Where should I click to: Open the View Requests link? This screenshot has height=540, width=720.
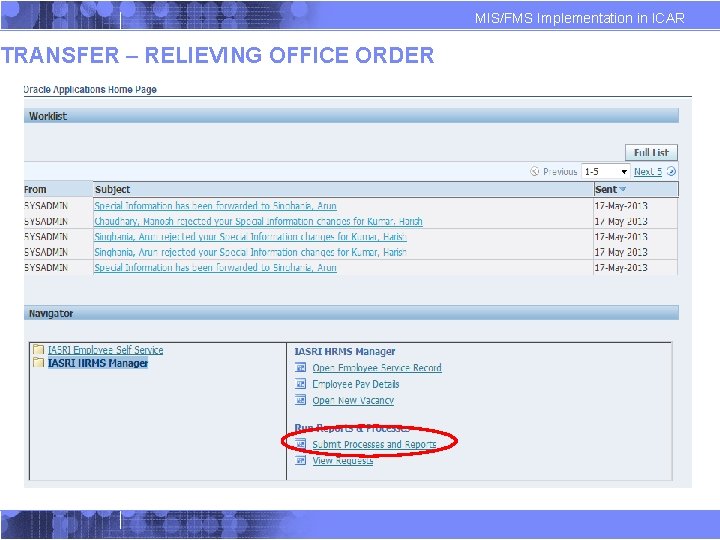pos(343,461)
